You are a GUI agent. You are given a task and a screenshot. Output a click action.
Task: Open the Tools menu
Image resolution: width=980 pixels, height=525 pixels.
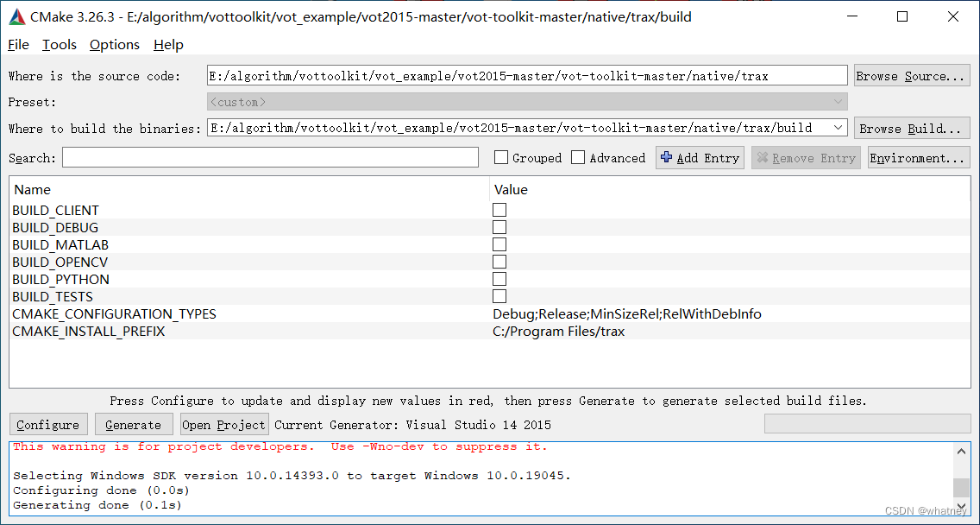click(x=60, y=44)
